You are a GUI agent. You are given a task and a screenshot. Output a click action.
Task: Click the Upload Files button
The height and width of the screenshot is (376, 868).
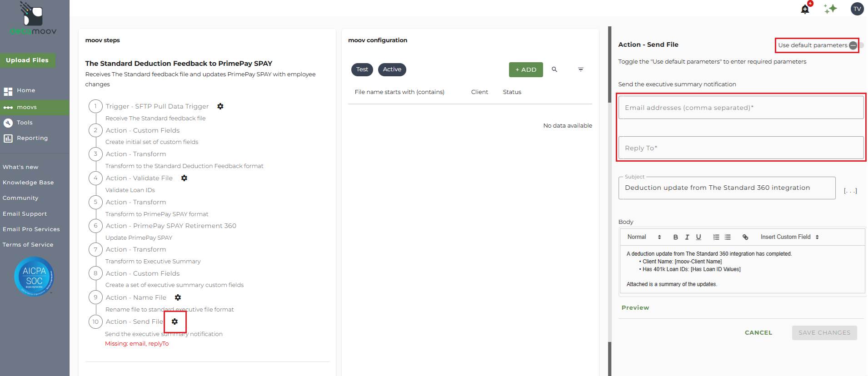coord(27,60)
